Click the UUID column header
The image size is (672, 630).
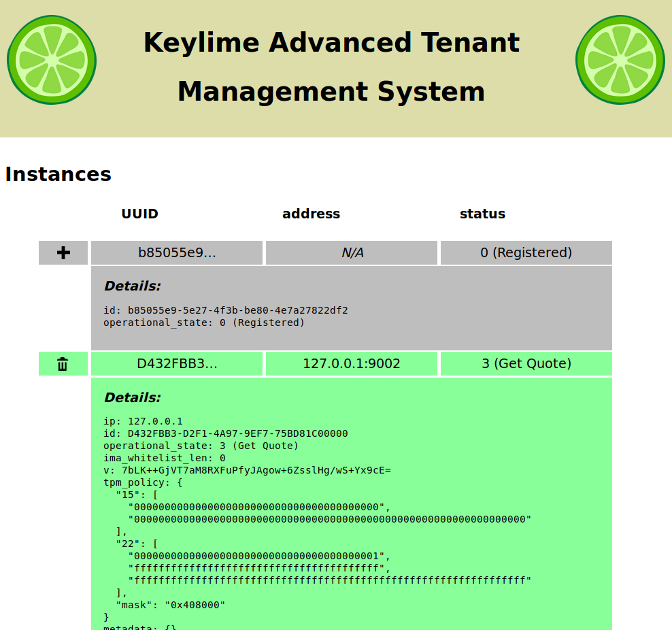click(x=139, y=214)
